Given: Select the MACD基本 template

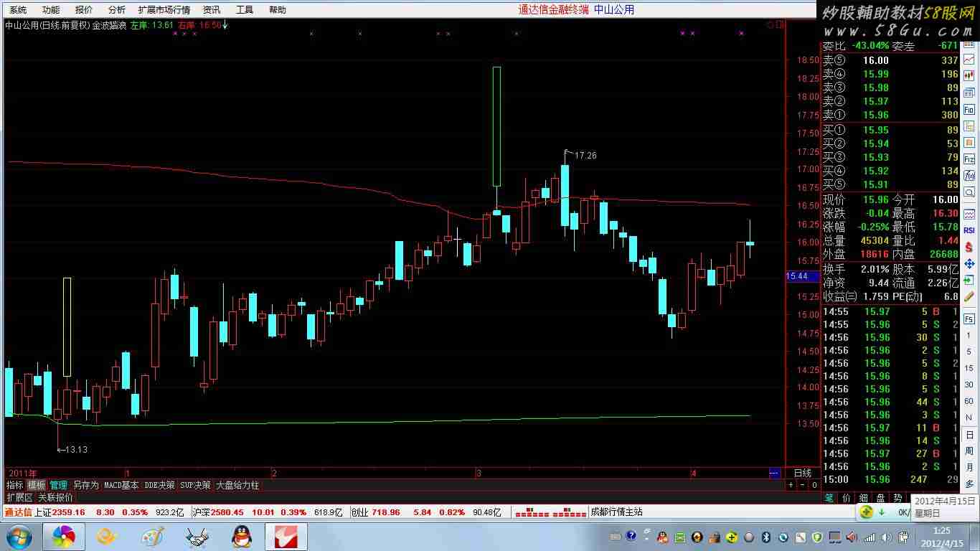Looking at the screenshot, I should pos(121,485).
